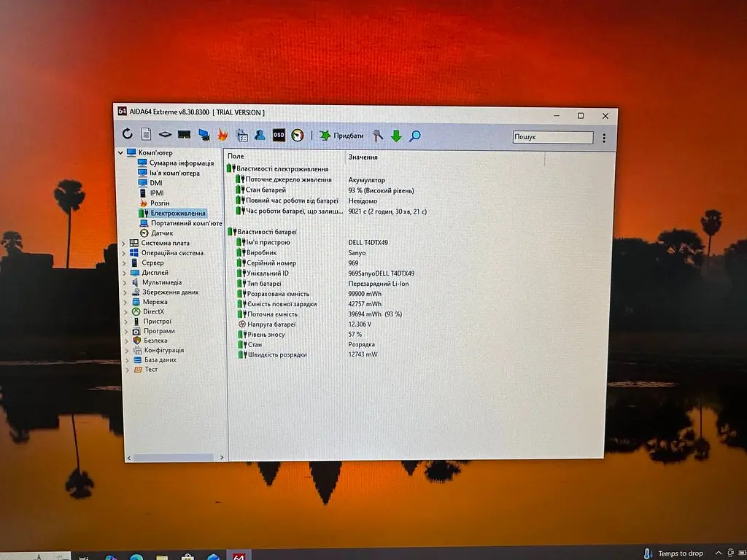The image size is (747, 560).
Task: Launch the flame stability test icon
Action: [x=222, y=135]
